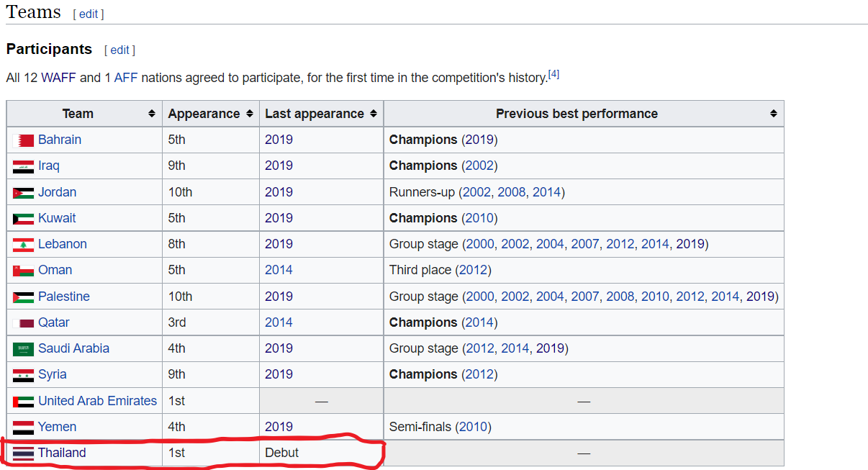This screenshot has height=470, width=868.
Task: Open the Yemen team link
Action: tap(58, 427)
